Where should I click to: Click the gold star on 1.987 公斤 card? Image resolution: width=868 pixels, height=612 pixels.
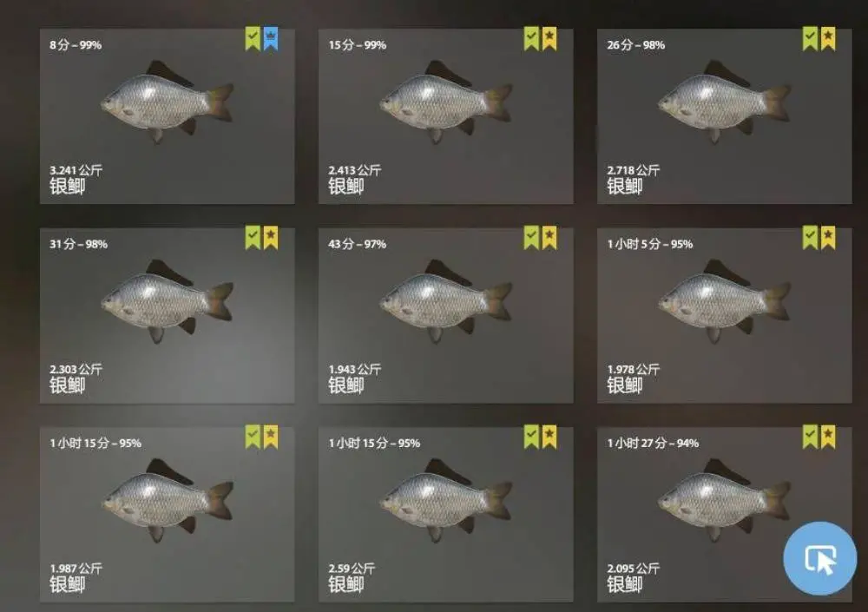[x=271, y=437]
